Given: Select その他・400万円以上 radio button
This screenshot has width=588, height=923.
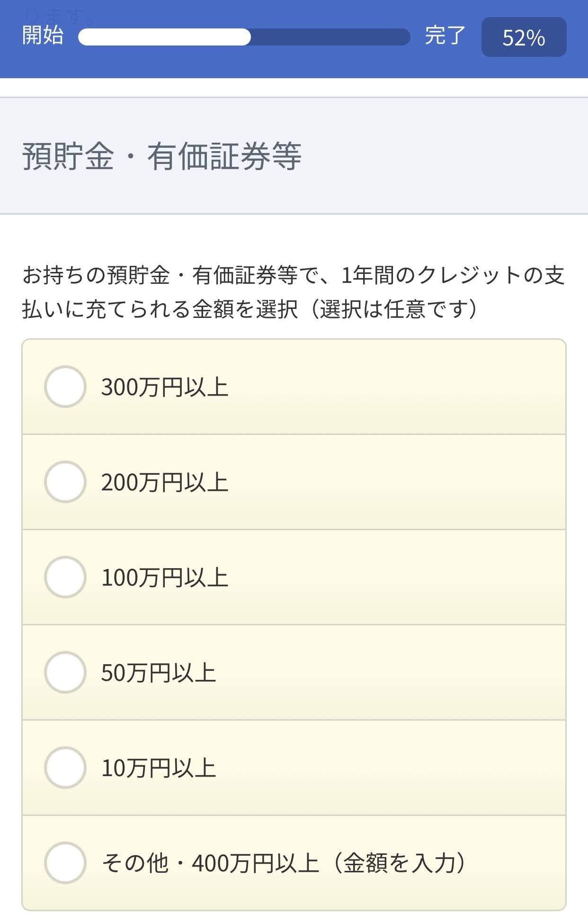Looking at the screenshot, I should coord(65,863).
